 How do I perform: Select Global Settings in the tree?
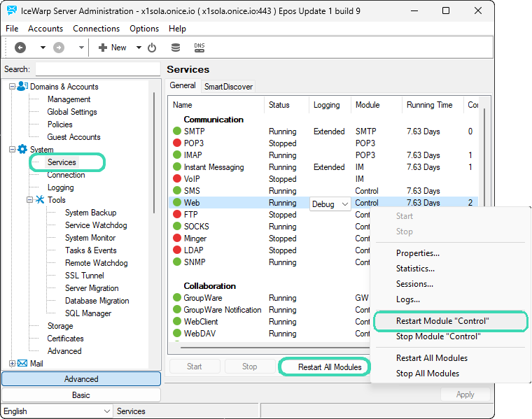(x=72, y=112)
